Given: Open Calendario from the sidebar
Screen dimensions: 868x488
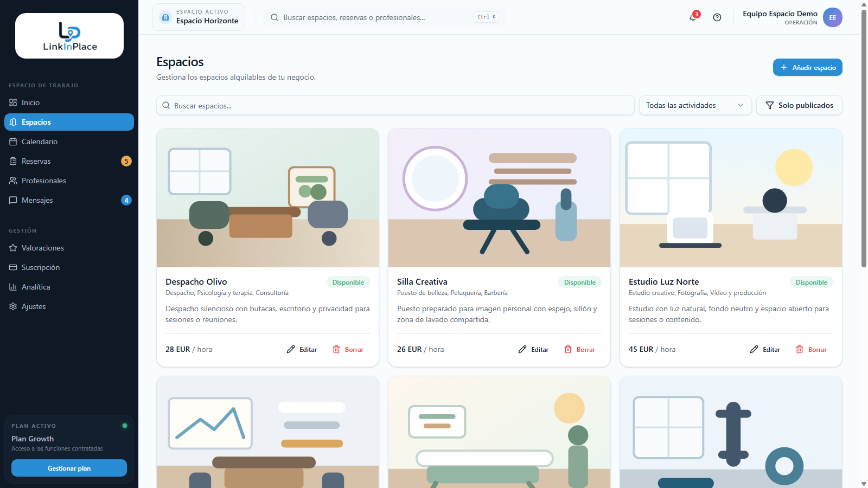Looking at the screenshot, I should point(69,142).
